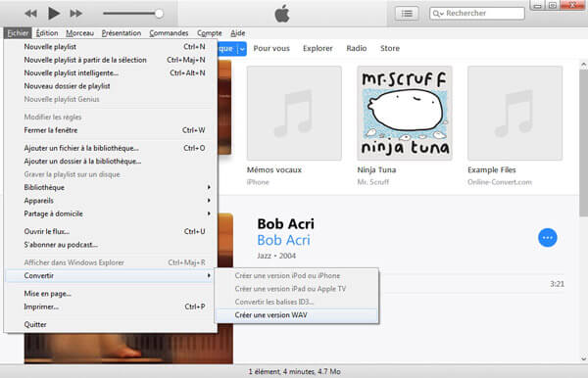Maximize the iTunes window

click(552, 5)
